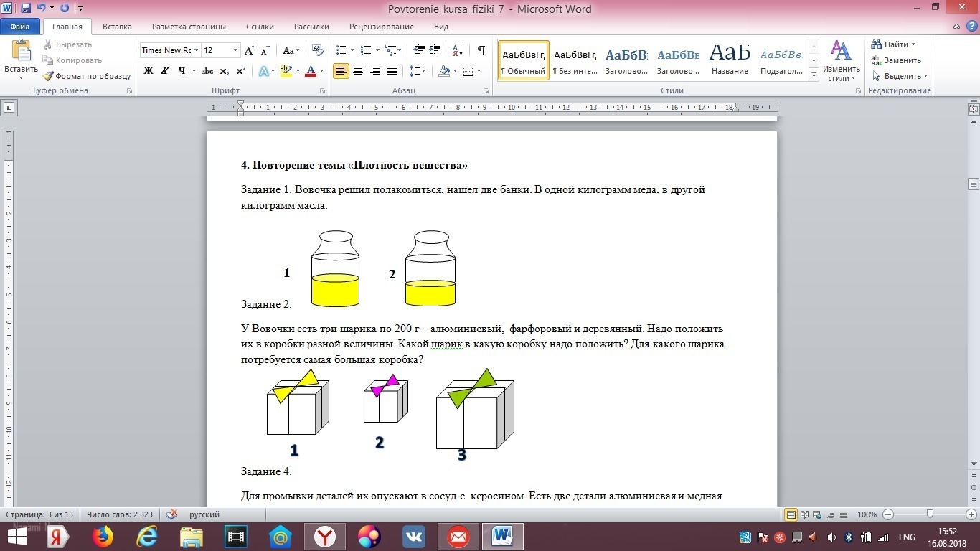980x551 pixels.
Task: Justify text alignment
Action: tap(392, 71)
